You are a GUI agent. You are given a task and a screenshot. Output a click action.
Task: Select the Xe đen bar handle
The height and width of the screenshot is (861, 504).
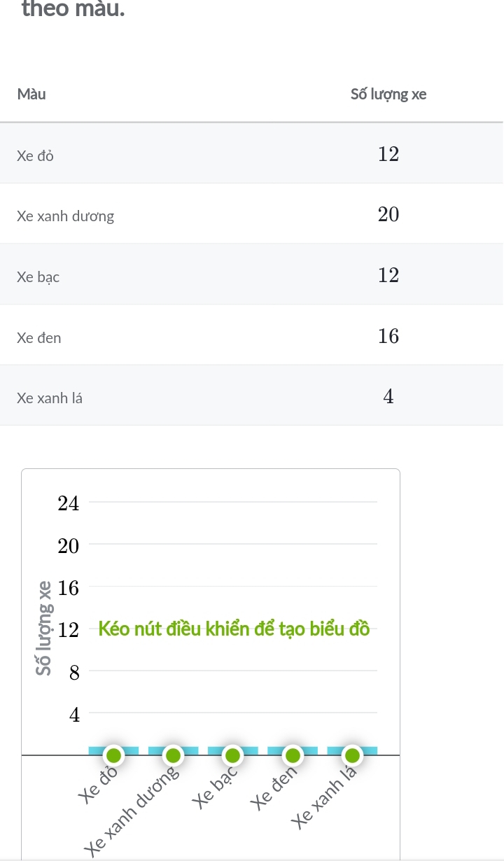pos(293,755)
